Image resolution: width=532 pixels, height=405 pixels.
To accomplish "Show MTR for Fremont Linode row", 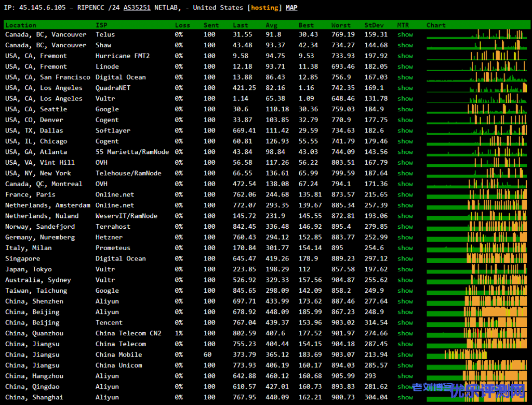I will click(x=405, y=67).
